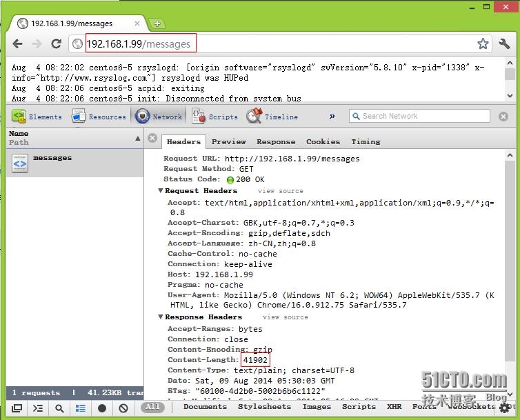The height and width of the screenshot is (420, 520).
Task: Filter by Stylesheets
Action: click(264, 407)
